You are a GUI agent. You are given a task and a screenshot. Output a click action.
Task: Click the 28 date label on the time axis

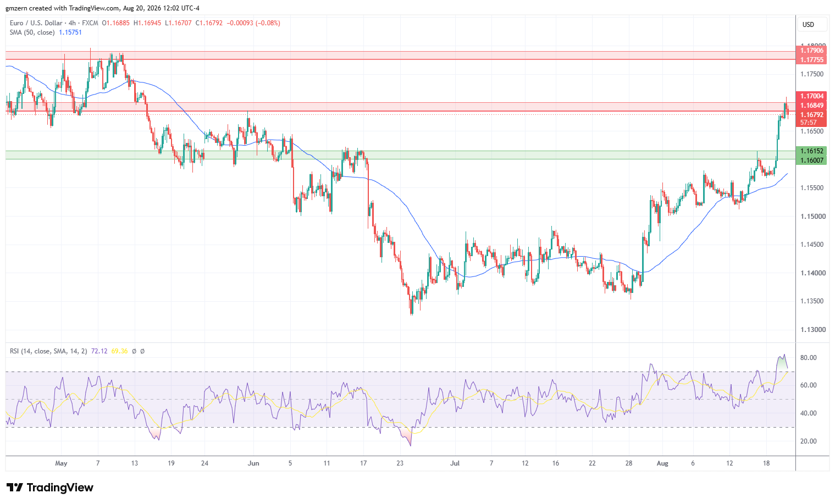tap(629, 463)
